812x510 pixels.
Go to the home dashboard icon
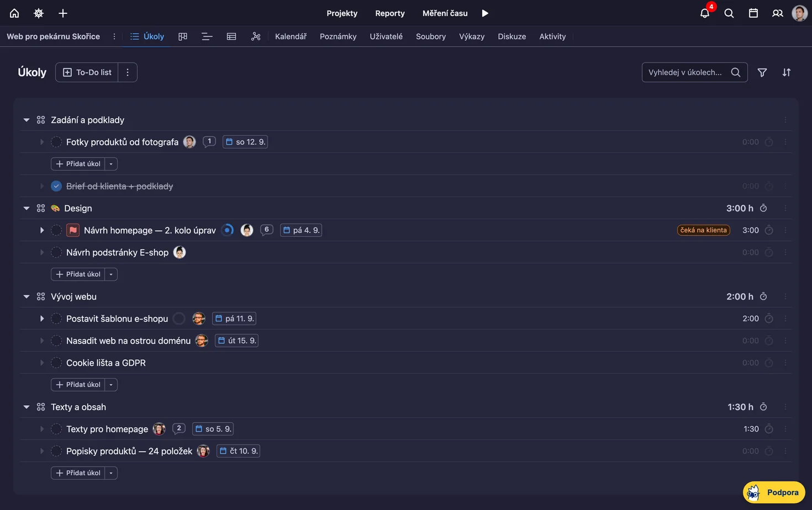(14, 13)
